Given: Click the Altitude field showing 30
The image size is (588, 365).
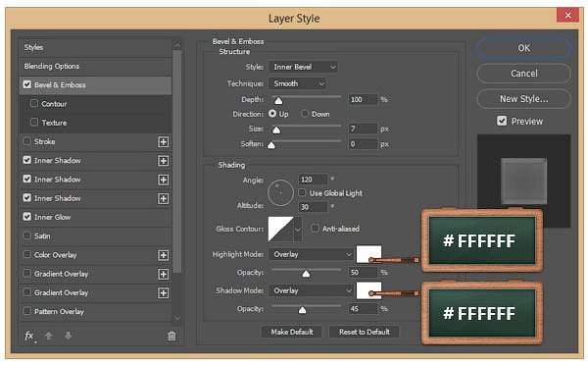Looking at the screenshot, I should tap(313, 207).
